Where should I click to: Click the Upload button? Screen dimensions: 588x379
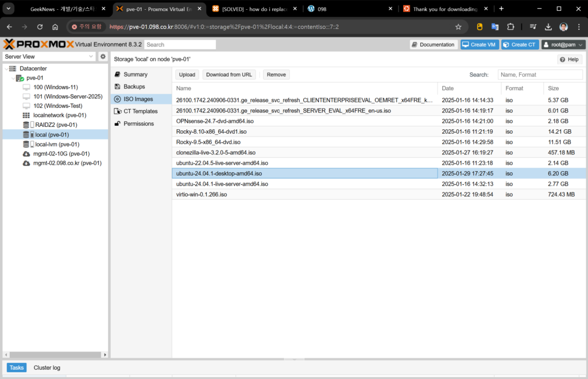[187, 75]
